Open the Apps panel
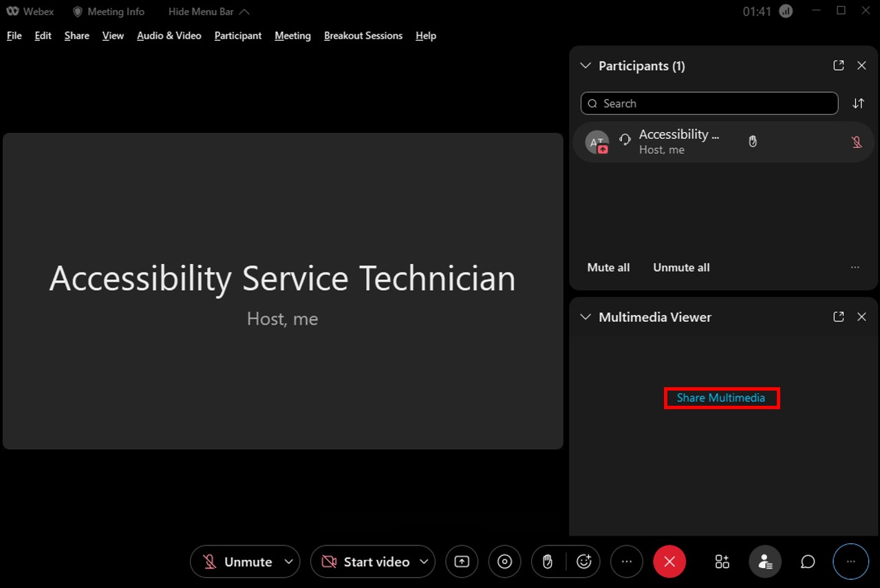The image size is (880, 588). click(721, 561)
